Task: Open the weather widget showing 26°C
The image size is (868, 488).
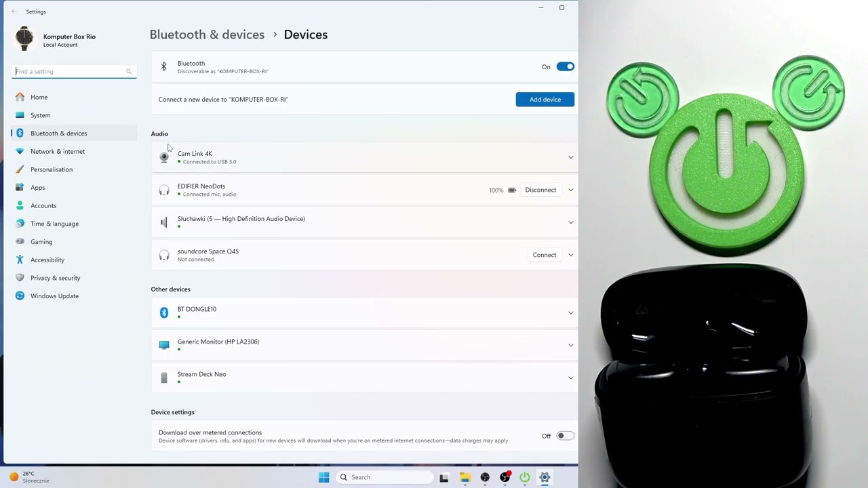Action: click(x=30, y=477)
